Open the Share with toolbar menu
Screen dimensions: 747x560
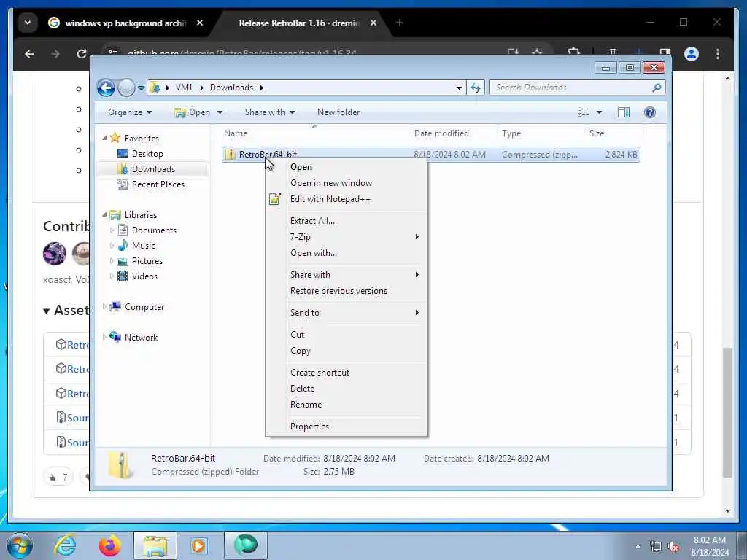pyautogui.click(x=270, y=112)
